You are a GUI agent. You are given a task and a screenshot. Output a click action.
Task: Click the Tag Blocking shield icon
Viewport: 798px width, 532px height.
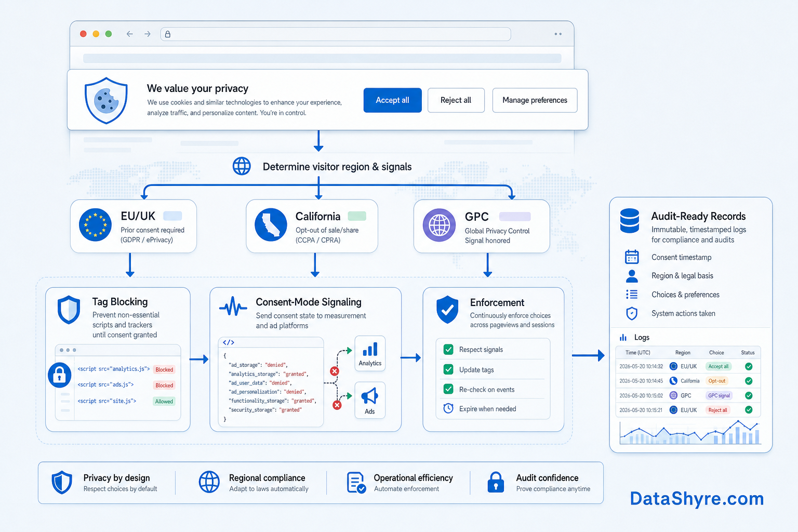pos(69,310)
